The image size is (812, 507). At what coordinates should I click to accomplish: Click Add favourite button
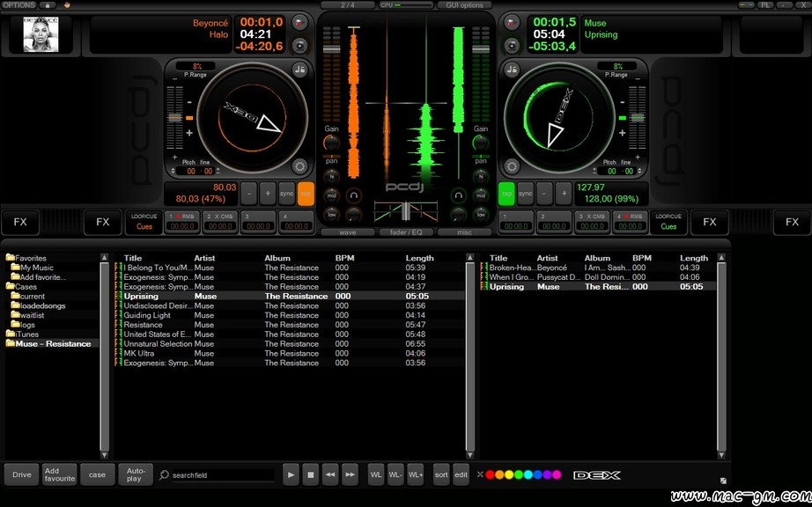(60, 474)
